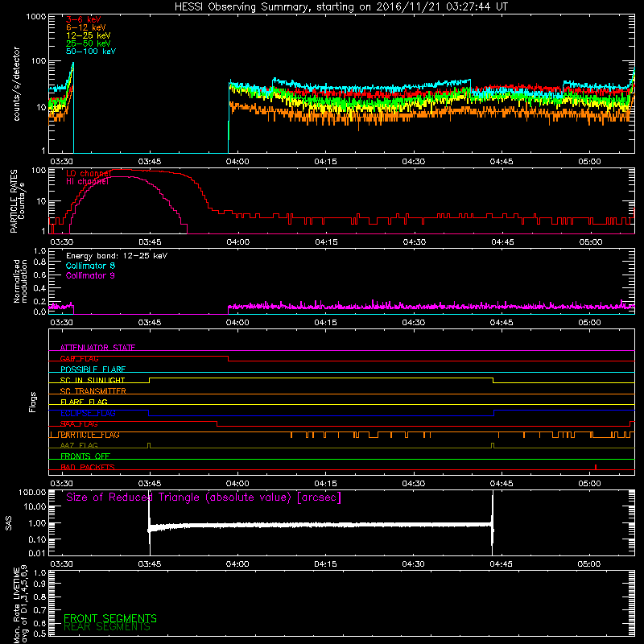Click the SAA_FLAG step down before 04:00
This screenshot has width=644, height=644.
tap(217, 424)
